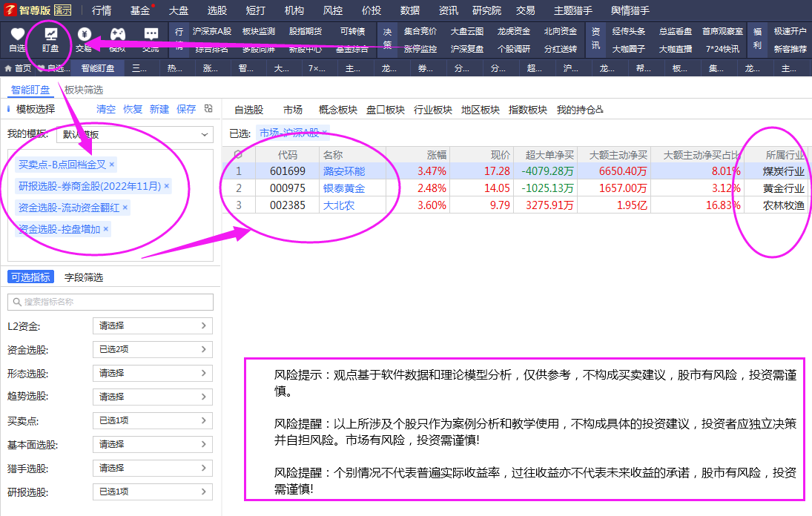
Task: Switch to the 板块筛选 tab
Action: pos(84,90)
